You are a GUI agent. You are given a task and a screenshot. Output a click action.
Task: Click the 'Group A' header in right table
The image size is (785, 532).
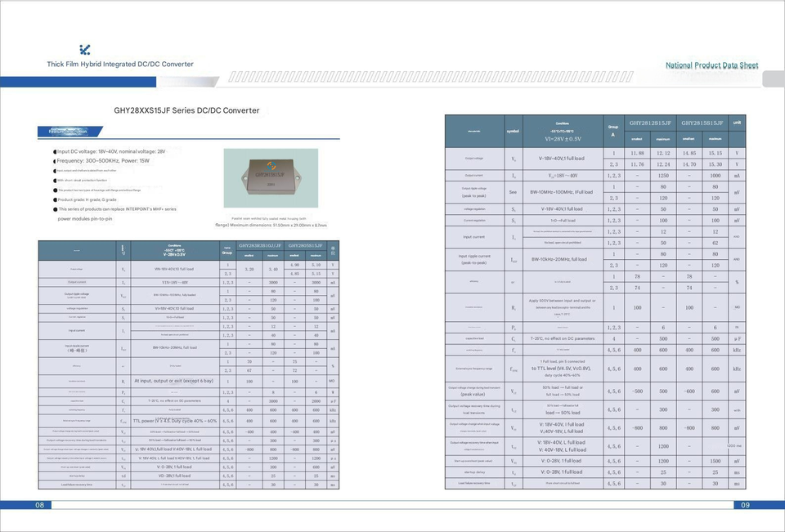coord(613,131)
